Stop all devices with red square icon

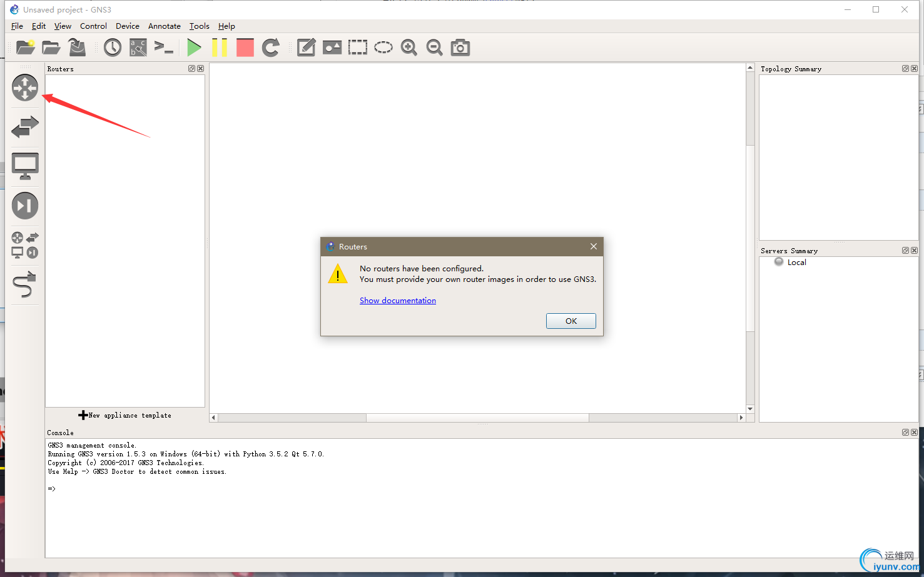245,48
